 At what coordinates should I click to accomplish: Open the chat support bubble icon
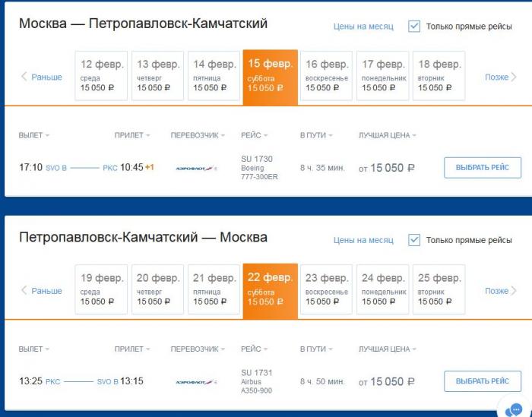tap(515, 408)
